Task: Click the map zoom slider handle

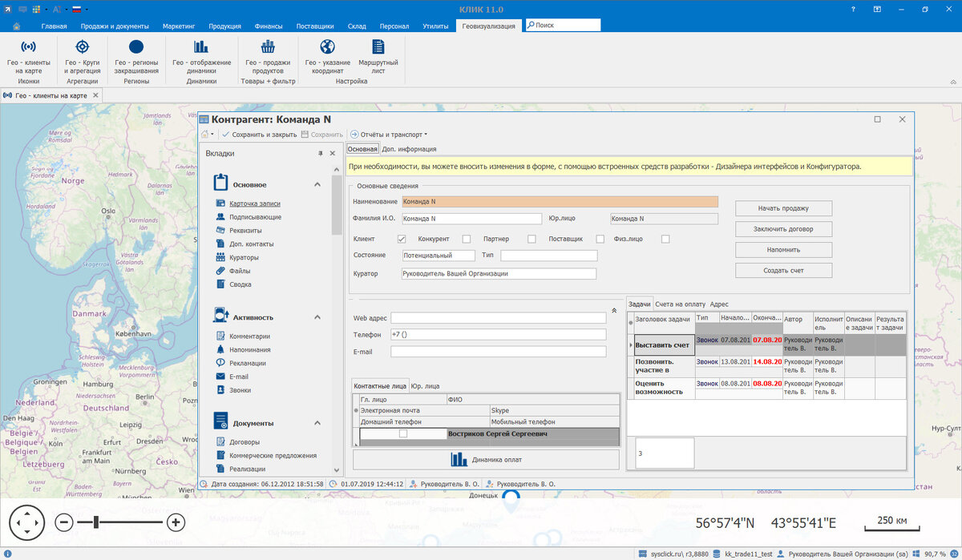Action: pos(96,523)
